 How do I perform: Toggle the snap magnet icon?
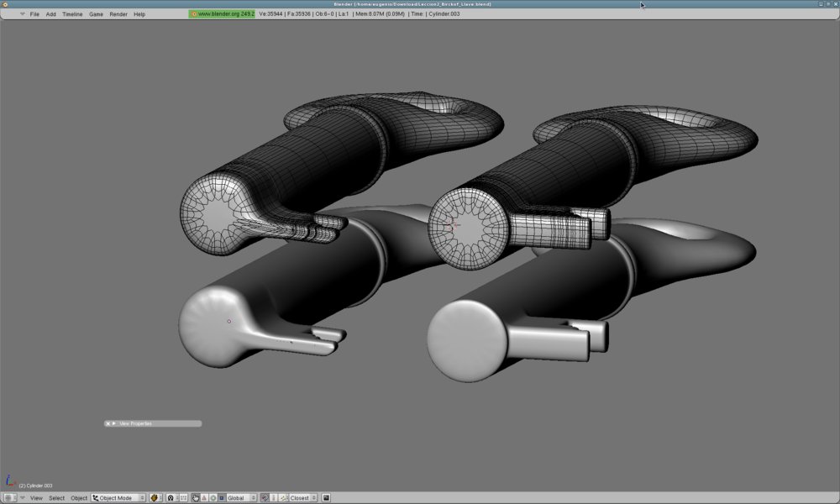coord(265,498)
